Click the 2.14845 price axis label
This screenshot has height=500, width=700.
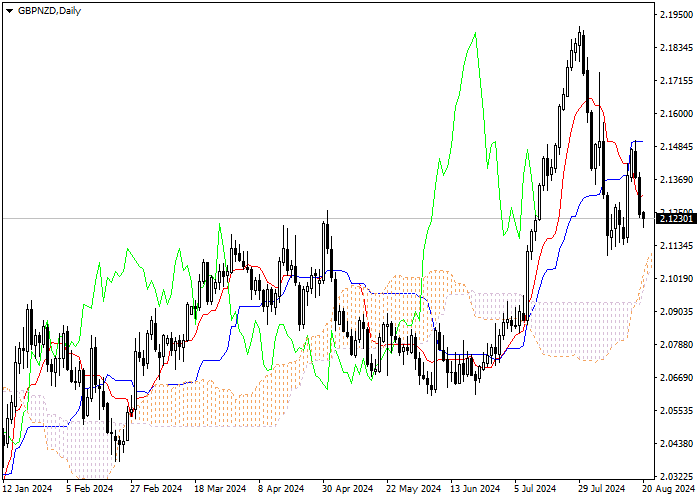[676, 147]
